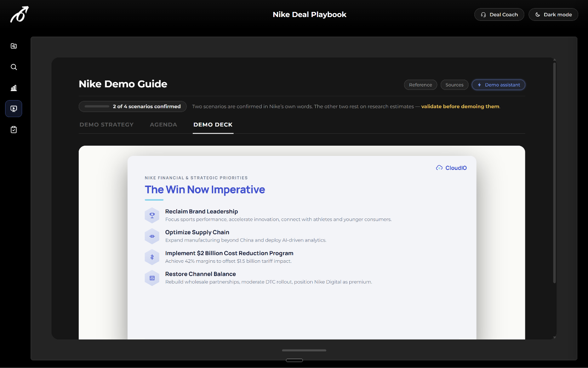Click the dollar icon beside Cost Reduction Program
Screen dimensions: 588x368
coord(152,257)
